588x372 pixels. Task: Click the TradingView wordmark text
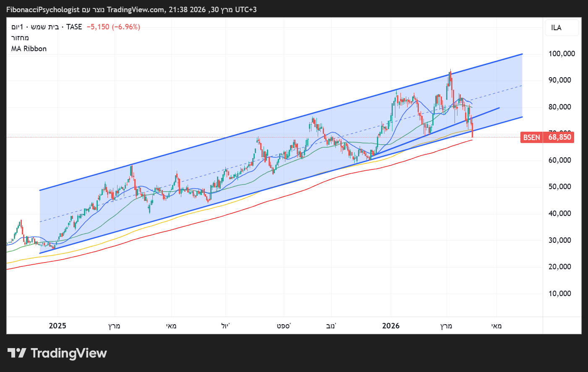pos(69,353)
